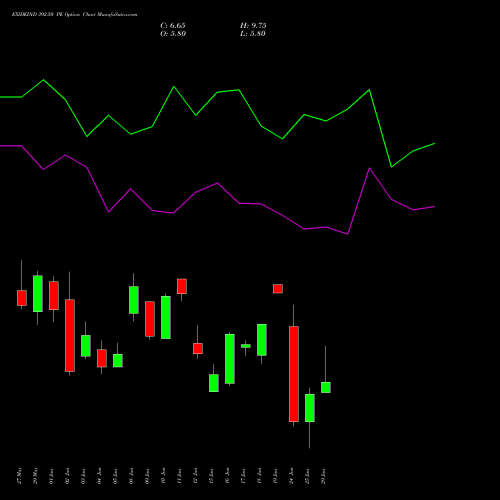This screenshot has height=500, width=500.
Task: Select the chart title text at top left
Action: tap(74, 14)
